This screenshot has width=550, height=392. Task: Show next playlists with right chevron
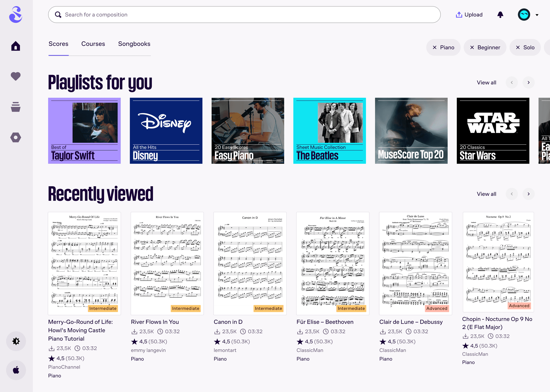click(x=529, y=83)
